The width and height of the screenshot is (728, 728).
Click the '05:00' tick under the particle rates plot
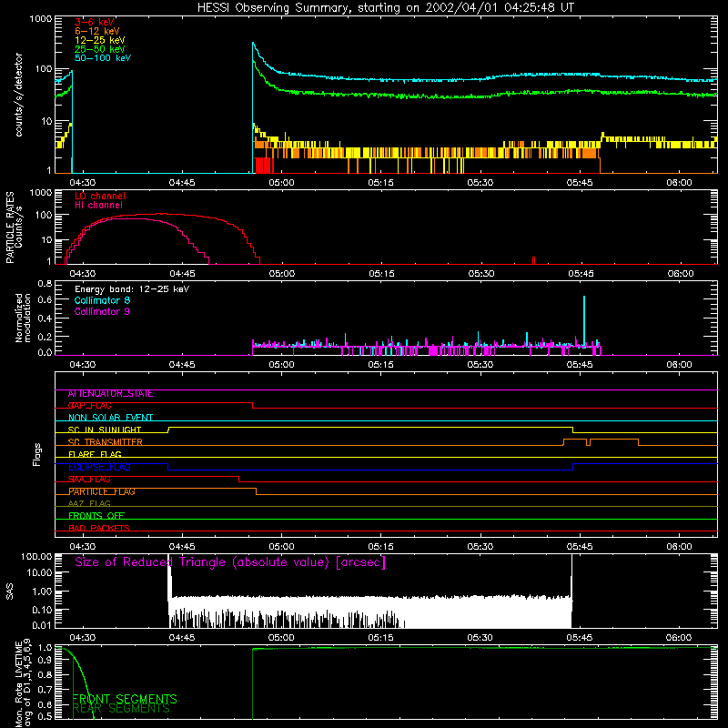282,274
